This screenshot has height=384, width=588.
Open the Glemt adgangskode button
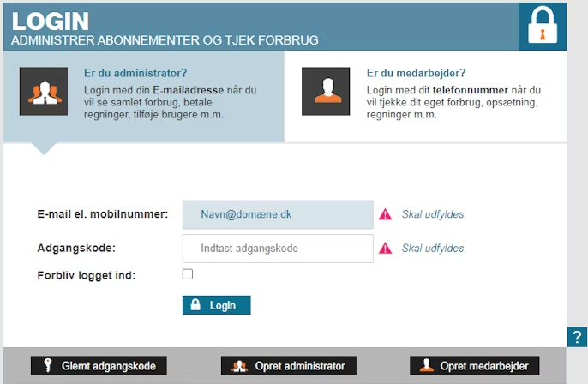pyautogui.click(x=99, y=366)
